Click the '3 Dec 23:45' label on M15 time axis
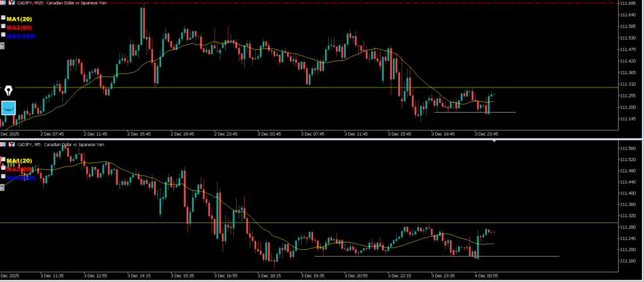This screenshot has width=644, height=282. (486, 133)
